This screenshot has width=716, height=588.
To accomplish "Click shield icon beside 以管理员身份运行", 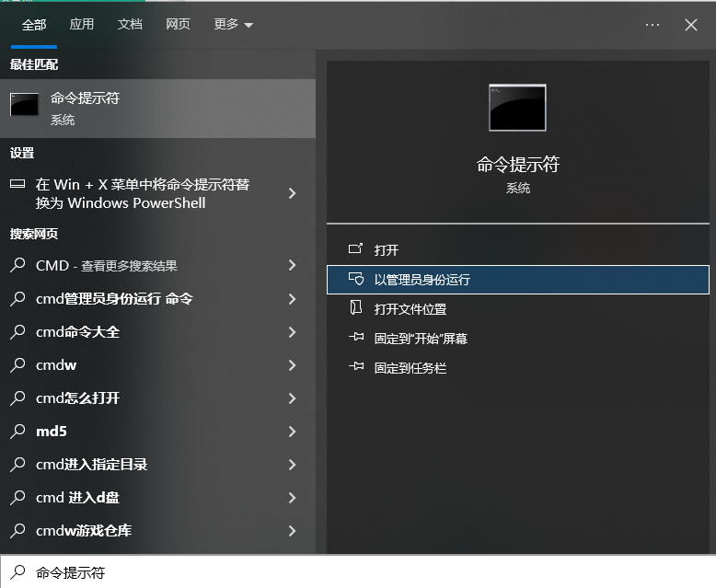I will 356,279.
